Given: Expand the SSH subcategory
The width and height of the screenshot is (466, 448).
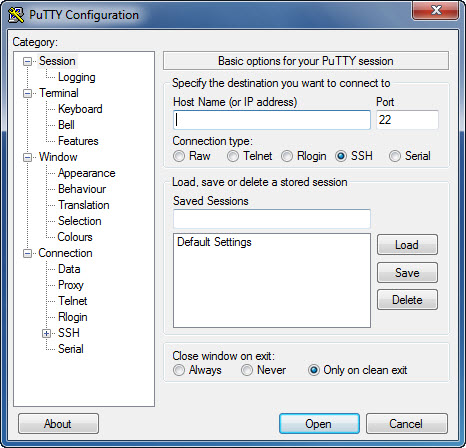Looking at the screenshot, I should coord(46,333).
